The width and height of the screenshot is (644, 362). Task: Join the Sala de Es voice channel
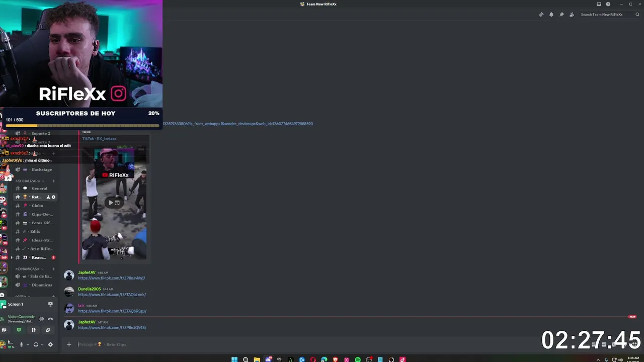click(35, 277)
